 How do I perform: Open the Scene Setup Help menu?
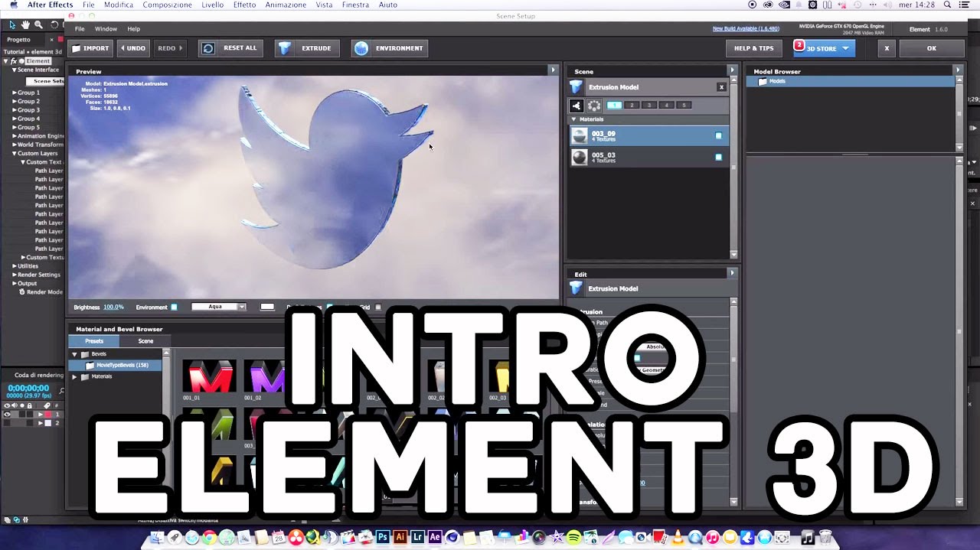tap(134, 29)
